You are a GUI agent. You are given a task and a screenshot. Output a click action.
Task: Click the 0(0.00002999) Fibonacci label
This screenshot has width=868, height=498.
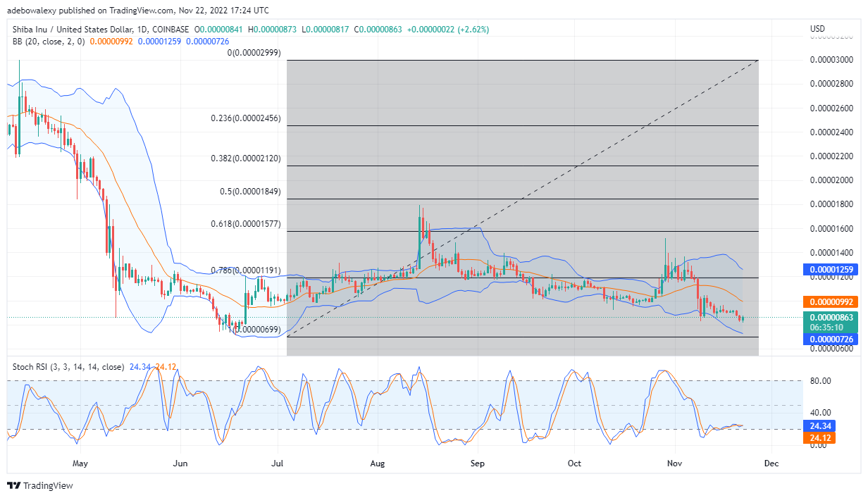coord(254,53)
